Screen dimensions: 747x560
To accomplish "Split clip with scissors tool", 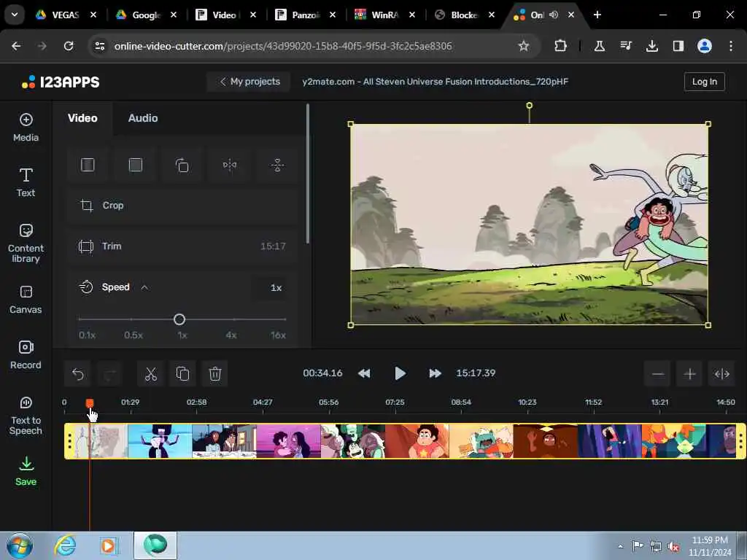I will (x=150, y=374).
